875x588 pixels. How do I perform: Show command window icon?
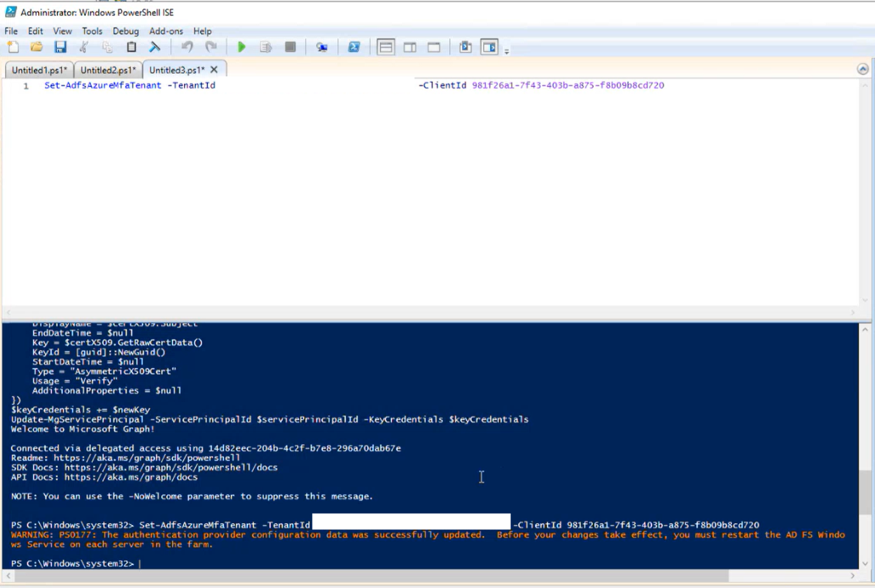(465, 47)
